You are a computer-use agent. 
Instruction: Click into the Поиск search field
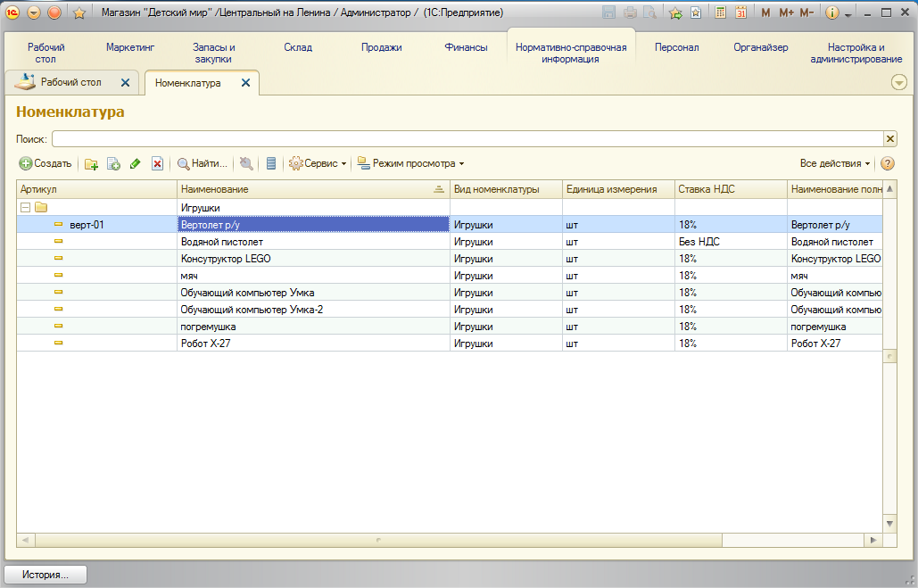click(467, 139)
